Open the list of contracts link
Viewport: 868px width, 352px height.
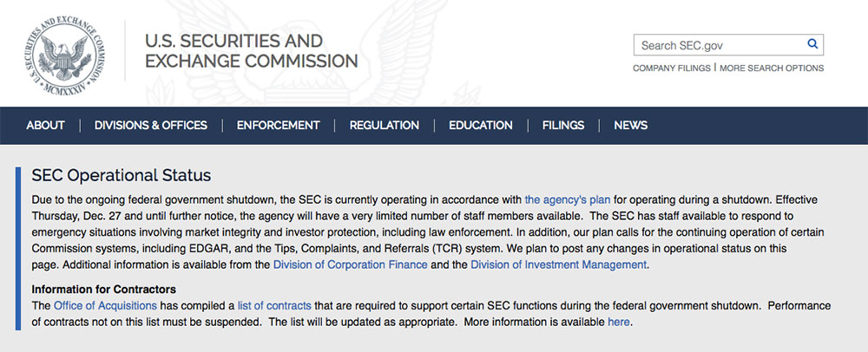point(274,305)
